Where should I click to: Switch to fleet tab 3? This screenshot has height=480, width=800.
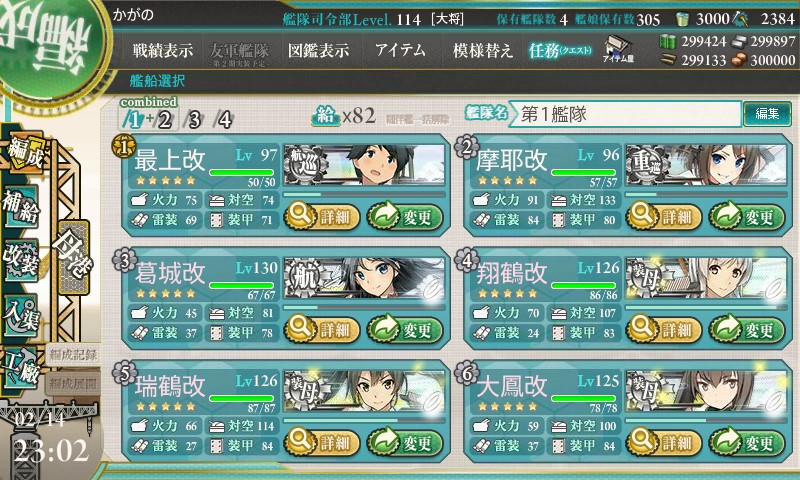pos(195,120)
